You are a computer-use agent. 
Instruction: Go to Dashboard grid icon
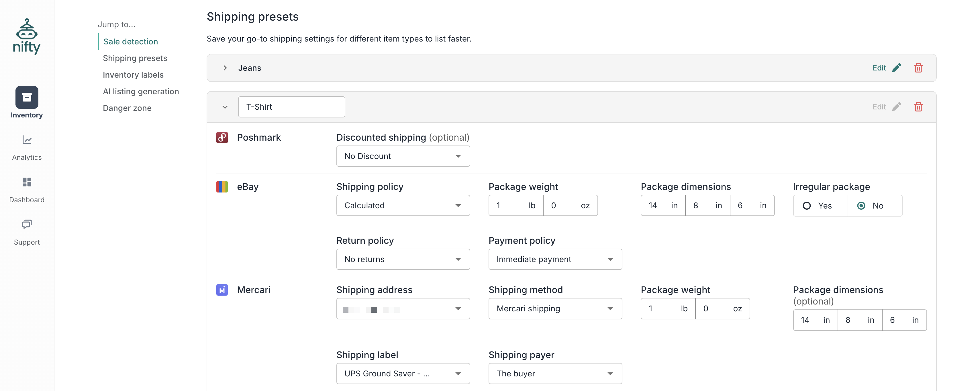click(27, 182)
